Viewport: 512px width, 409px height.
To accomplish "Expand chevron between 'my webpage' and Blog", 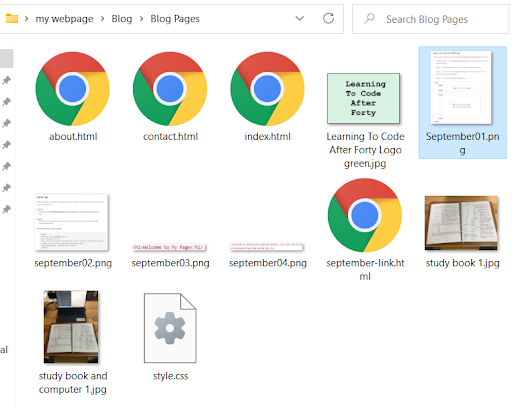I will tap(102, 19).
